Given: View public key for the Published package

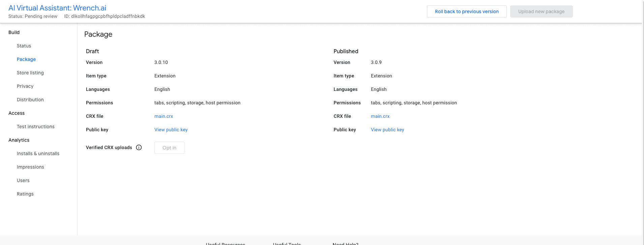Looking at the screenshot, I should point(388,130).
